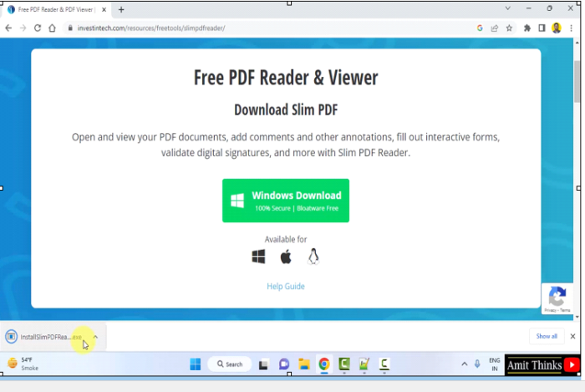This screenshot has height=392, width=585.
Task: Open the Windows Start menu
Action: click(x=195, y=364)
